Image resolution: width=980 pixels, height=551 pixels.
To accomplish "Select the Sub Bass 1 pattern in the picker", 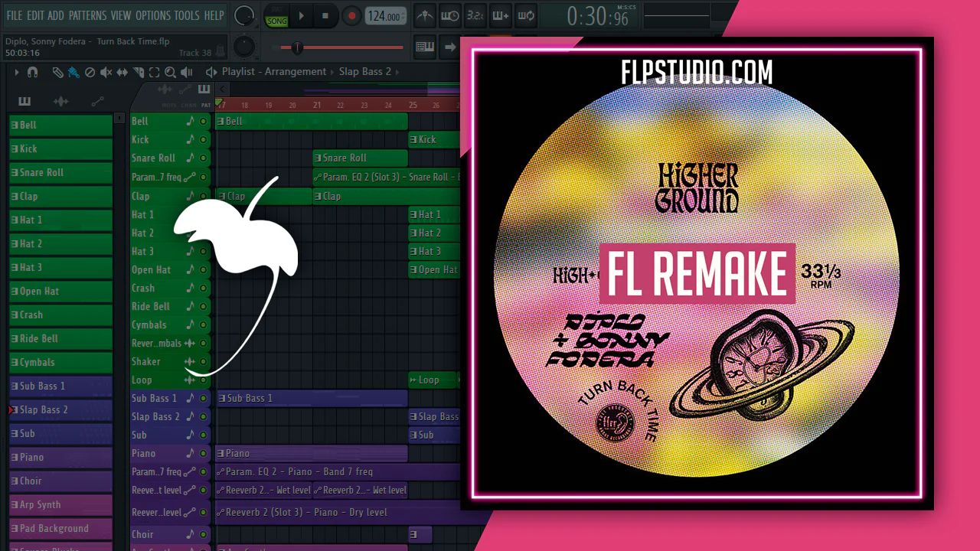I will [60, 386].
